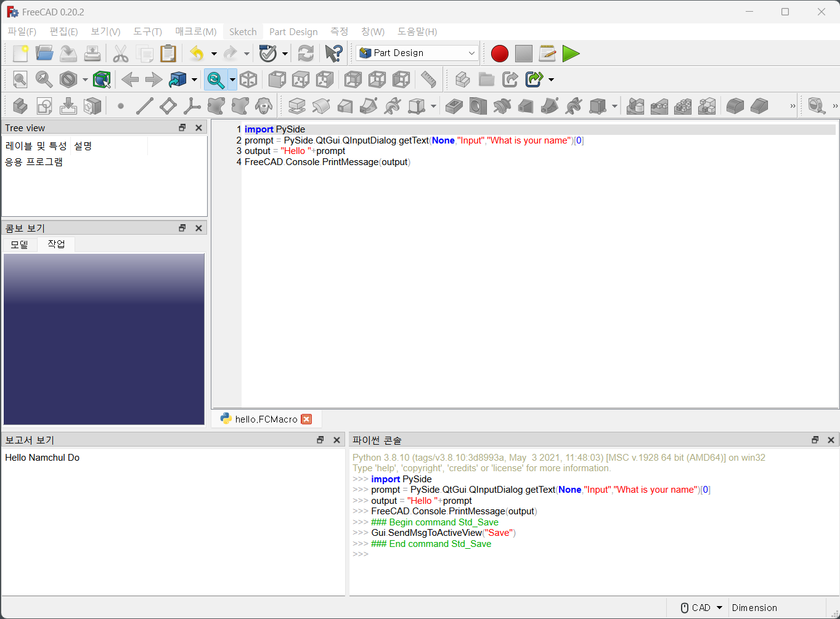Show hidden Part Design toolbar items chevron
840x619 pixels.
[x=793, y=106]
